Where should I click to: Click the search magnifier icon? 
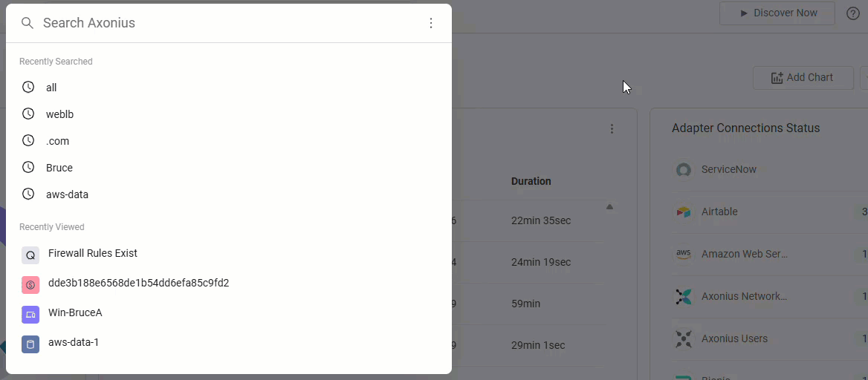pos(27,23)
